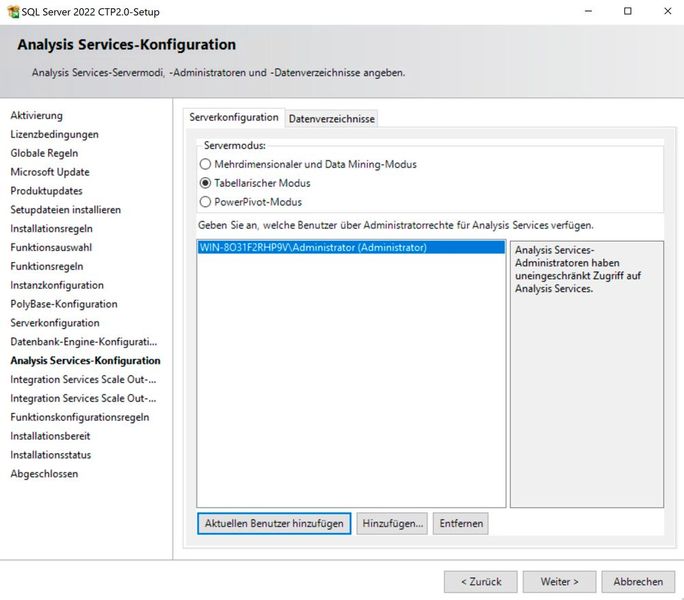Cancel setup with Abbrechen button
Image resolution: width=684 pixels, height=600 pixels.
[638, 582]
